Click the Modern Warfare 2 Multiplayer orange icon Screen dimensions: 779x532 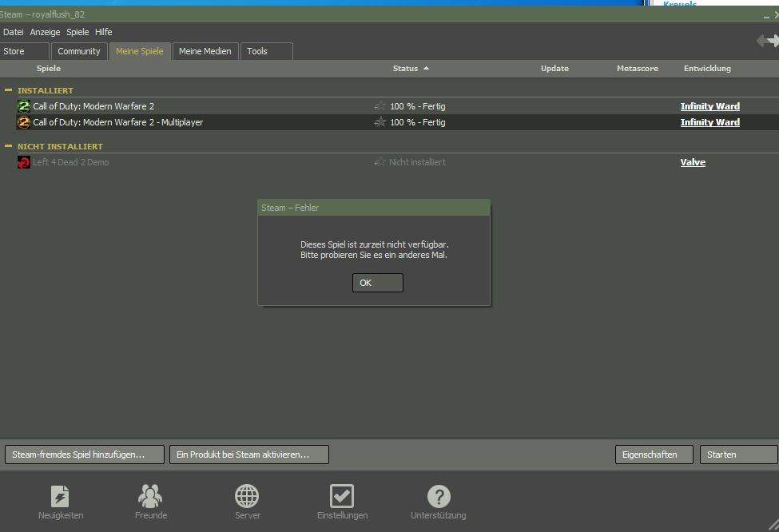[x=24, y=122]
